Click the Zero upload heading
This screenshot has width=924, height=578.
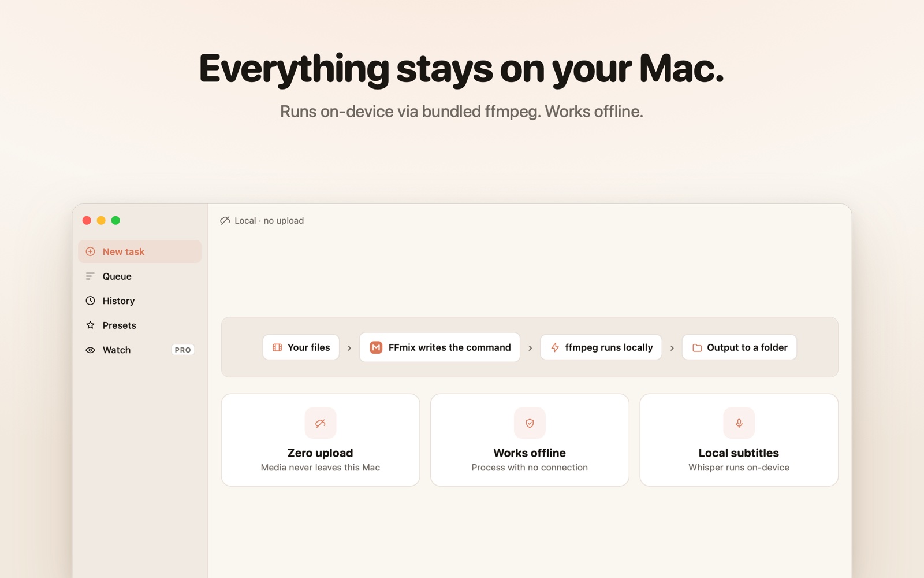coord(321,453)
